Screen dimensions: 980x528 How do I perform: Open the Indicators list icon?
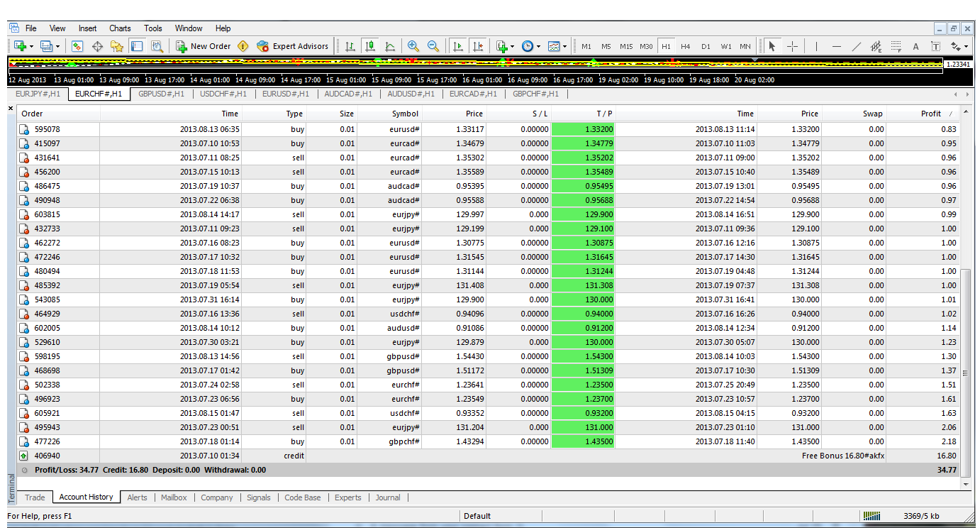(x=501, y=46)
